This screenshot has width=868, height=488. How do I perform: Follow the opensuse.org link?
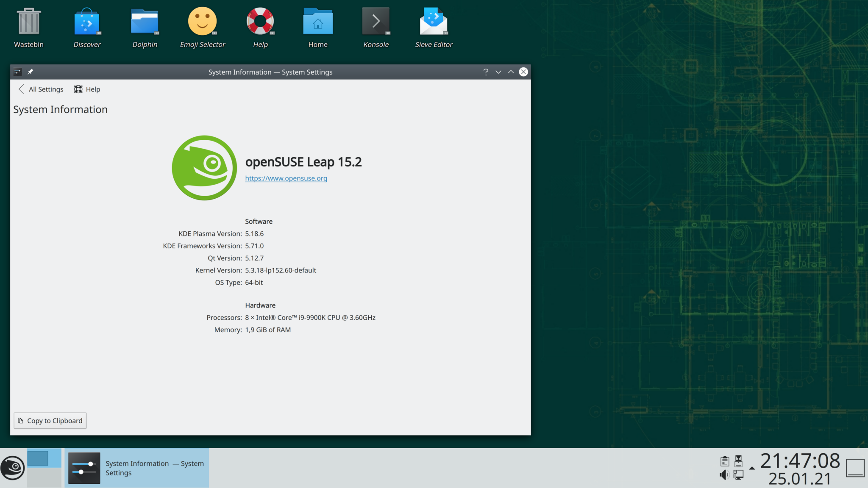(x=286, y=178)
